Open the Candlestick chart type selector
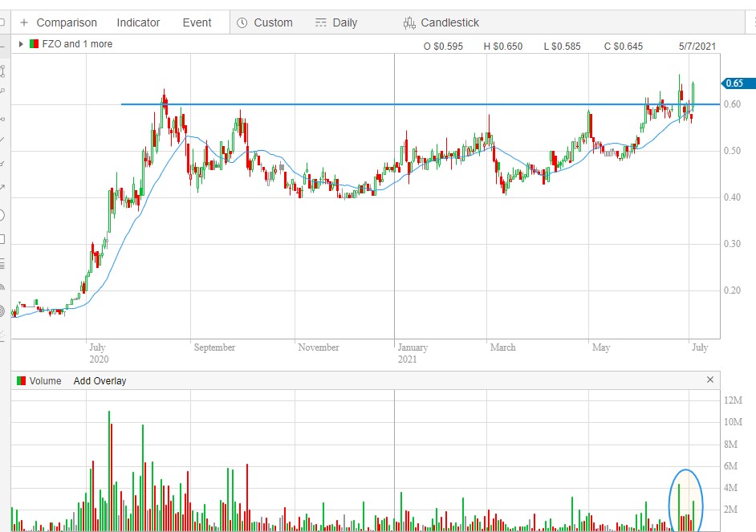This screenshot has width=756, height=532. 441,22
